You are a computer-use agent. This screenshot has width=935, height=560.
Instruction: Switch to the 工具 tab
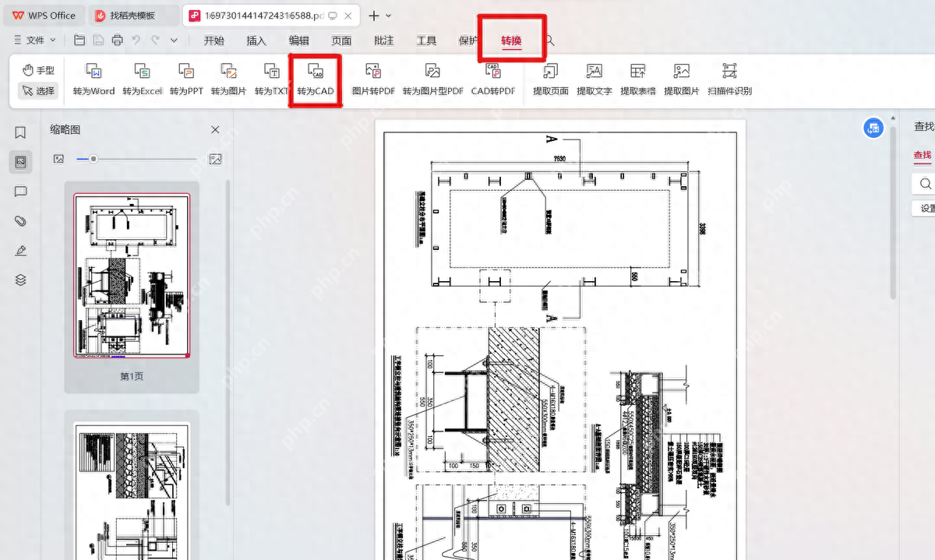click(426, 41)
